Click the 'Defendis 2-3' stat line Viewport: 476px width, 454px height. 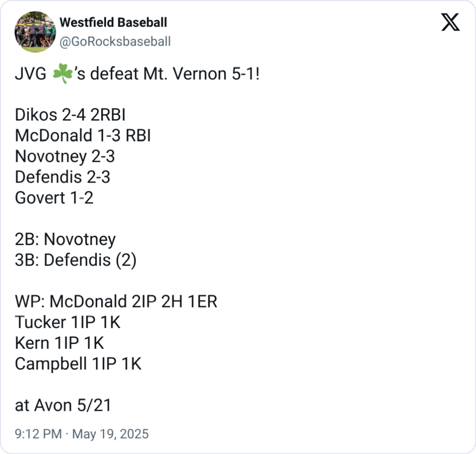click(x=62, y=177)
